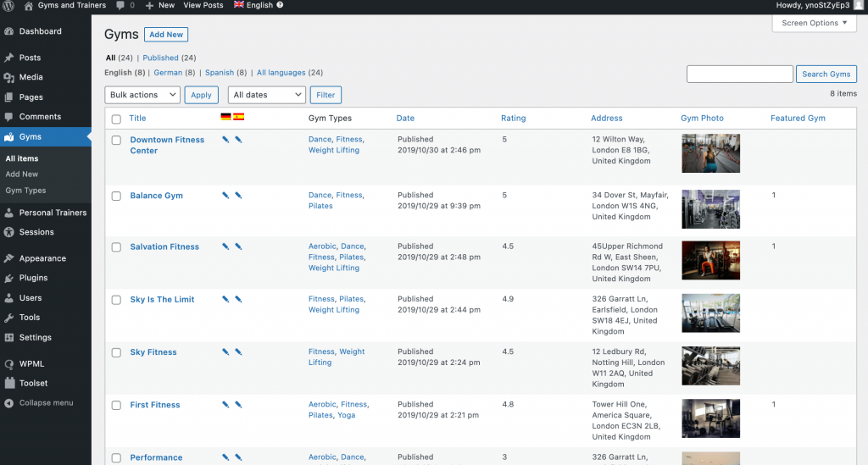Check the Balance Gym row checkbox
Viewport: 868px width, 465px height.
116,197
